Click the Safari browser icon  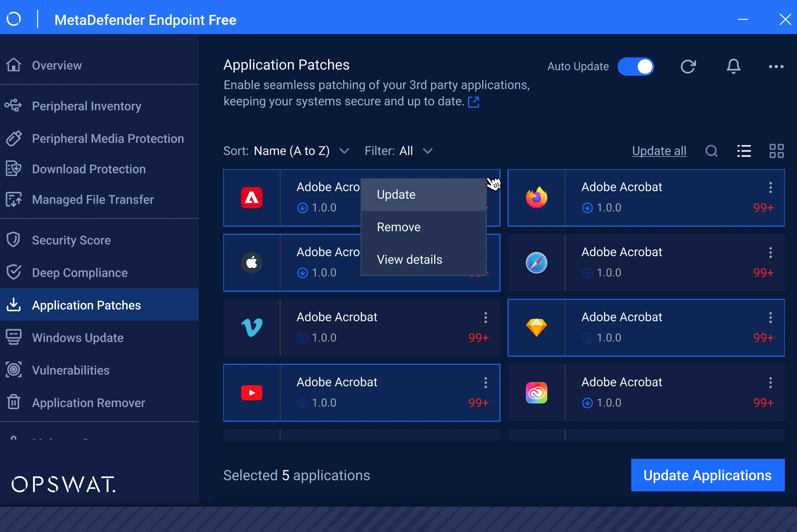pos(536,262)
